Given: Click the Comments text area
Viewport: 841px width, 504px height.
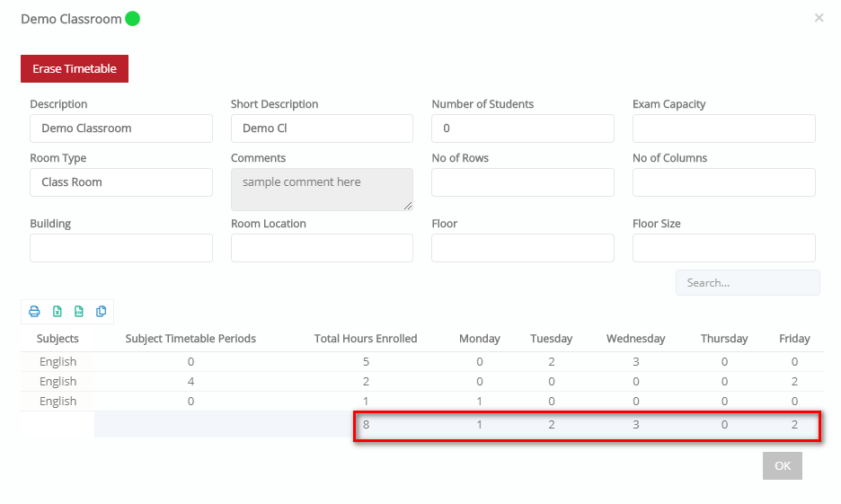Looking at the screenshot, I should click(322, 190).
